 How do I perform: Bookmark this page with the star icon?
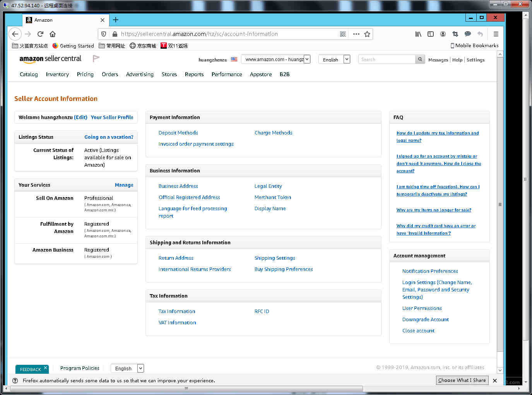[367, 34]
